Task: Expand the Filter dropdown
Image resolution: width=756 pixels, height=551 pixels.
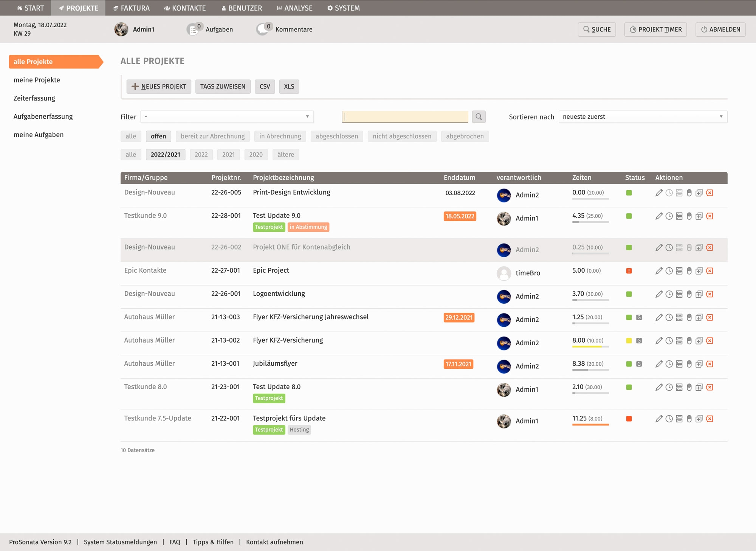Action: 227,117
